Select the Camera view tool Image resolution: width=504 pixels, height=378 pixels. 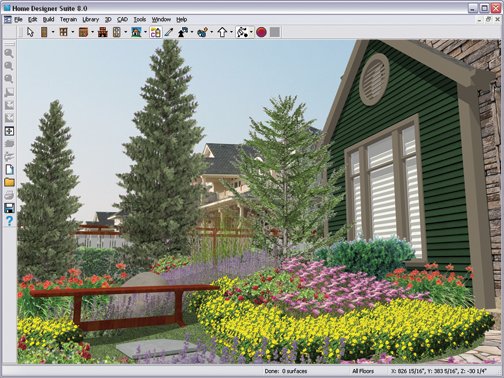(x=183, y=32)
